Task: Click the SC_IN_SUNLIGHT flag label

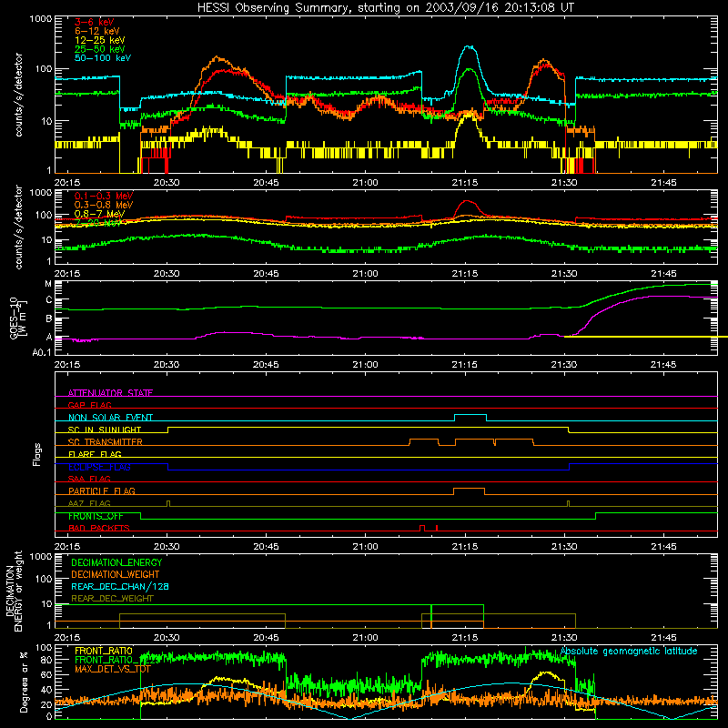Action: click(105, 430)
